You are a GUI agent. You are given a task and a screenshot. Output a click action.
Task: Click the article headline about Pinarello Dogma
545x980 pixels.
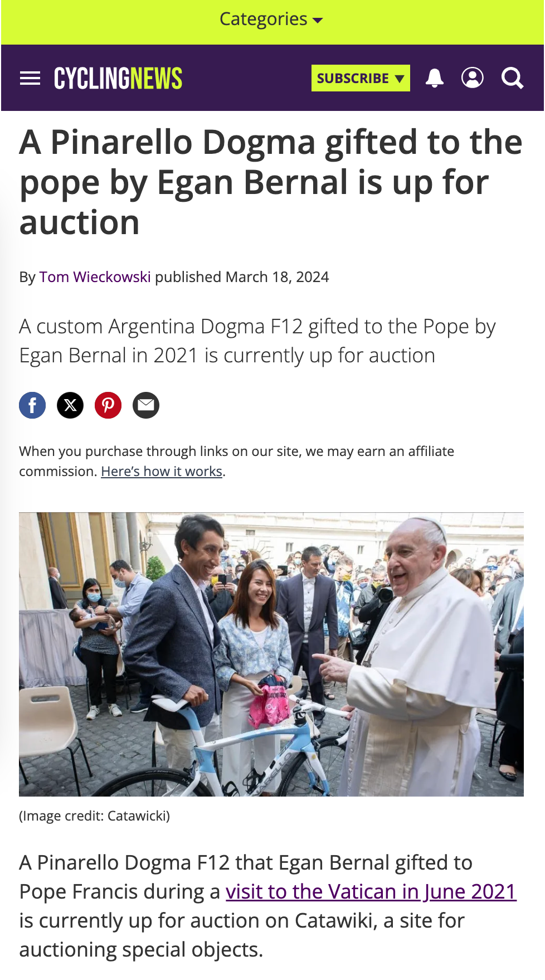tap(271, 182)
